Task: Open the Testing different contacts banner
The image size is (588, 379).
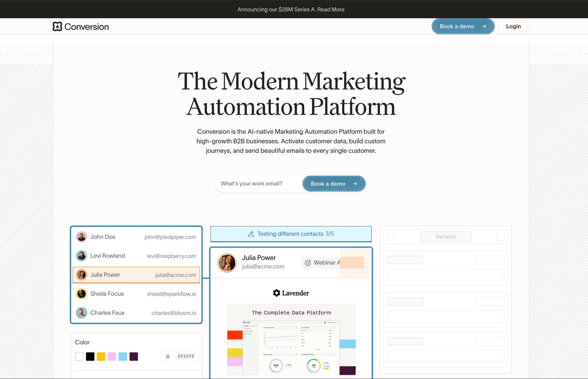Action: (x=291, y=234)
